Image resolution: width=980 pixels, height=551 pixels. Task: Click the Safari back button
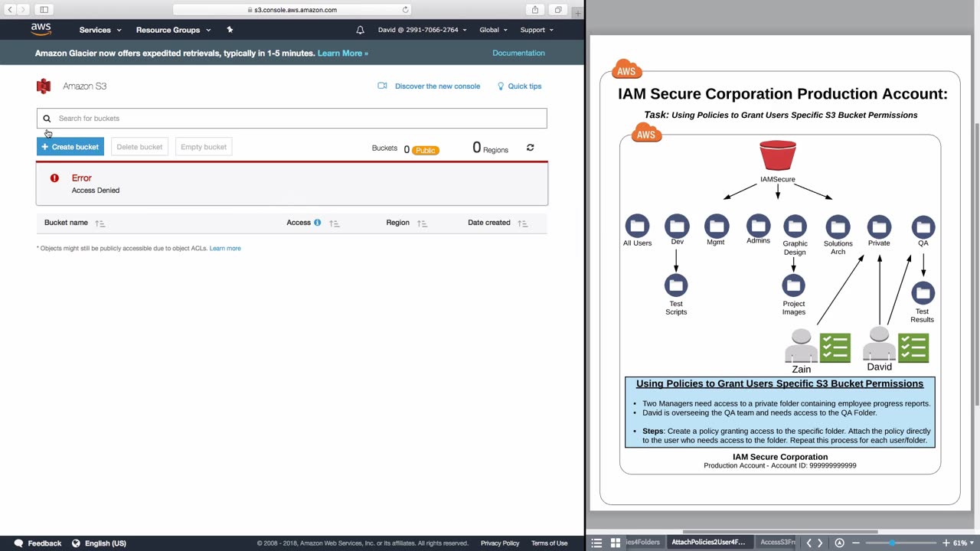coord(10,10)
